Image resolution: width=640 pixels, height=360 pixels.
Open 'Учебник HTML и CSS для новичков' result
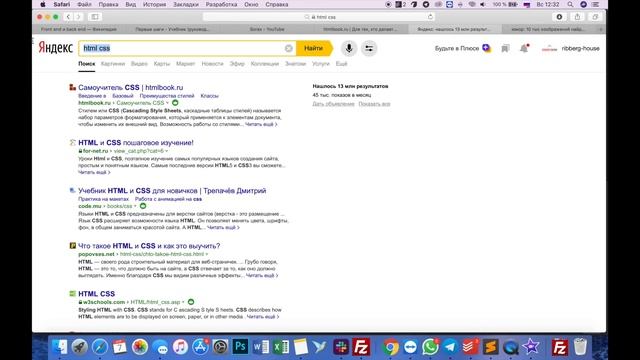(x=172, y=191)
